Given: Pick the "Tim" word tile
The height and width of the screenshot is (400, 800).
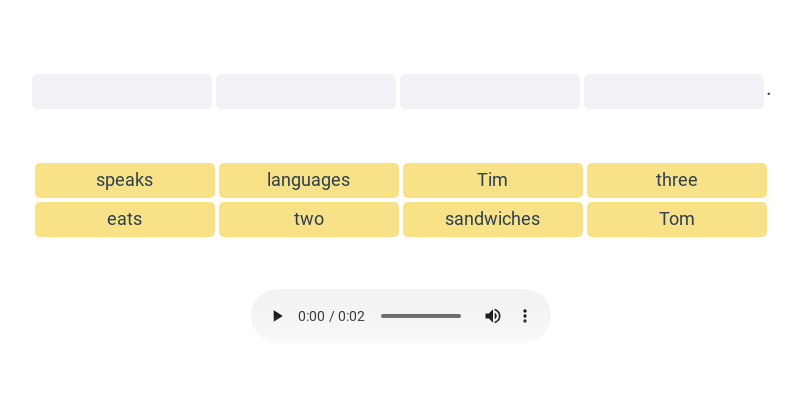Looking at the screenshot, I should pyautogui.click(x=493, y=180).
